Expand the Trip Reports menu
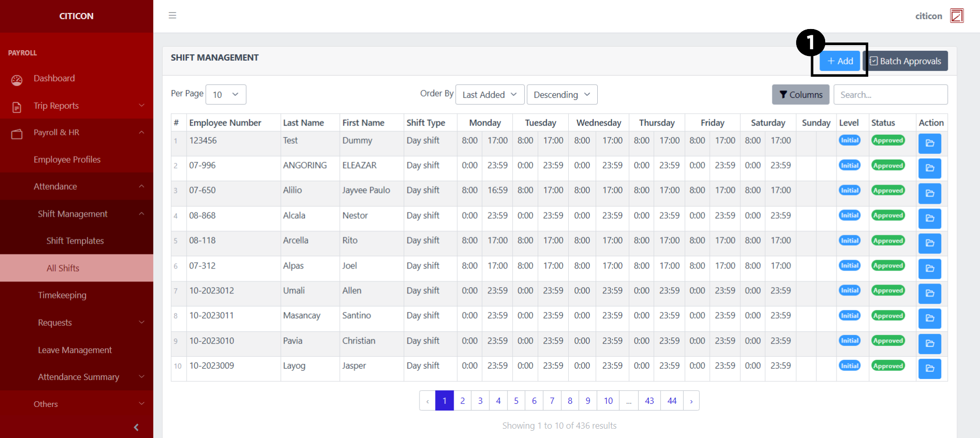Image resolution: width=980 pixels, height=438 pixels. pyautogui.click(x=77, y=106)
